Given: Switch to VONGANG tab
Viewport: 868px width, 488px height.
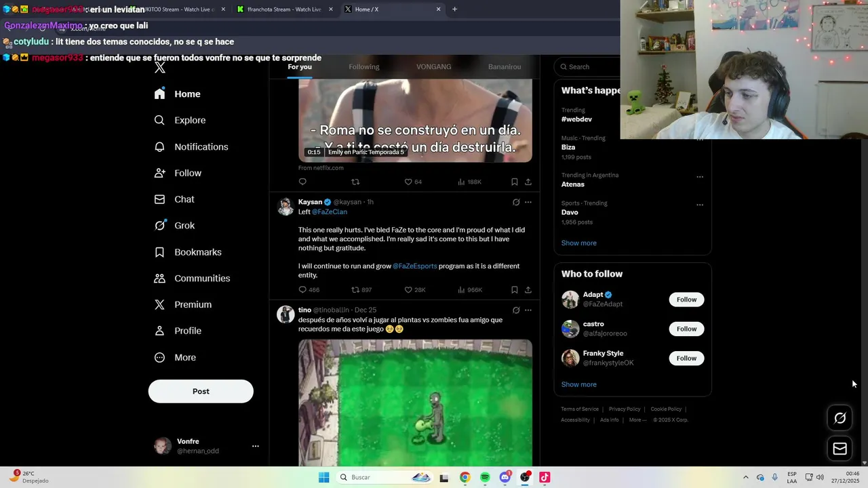Looking at the screenshot, I should pyautogui.click(x=434, y=66).
